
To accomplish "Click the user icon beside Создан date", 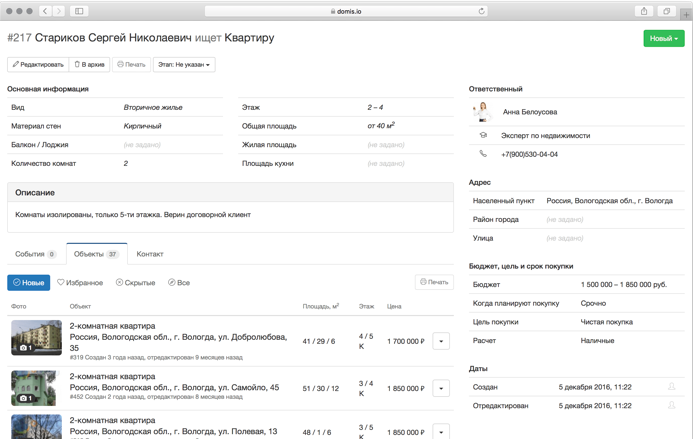I will click(x=671, y=387).
